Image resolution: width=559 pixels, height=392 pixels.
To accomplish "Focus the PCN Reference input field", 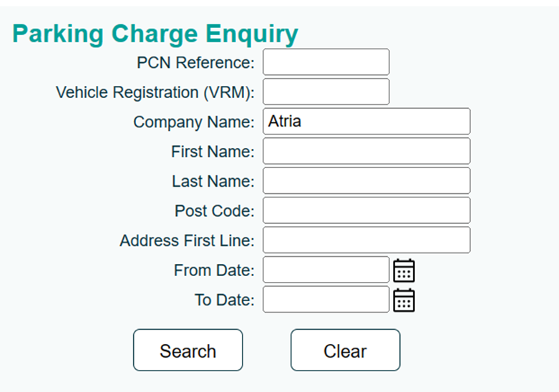I will coord(326,62).
